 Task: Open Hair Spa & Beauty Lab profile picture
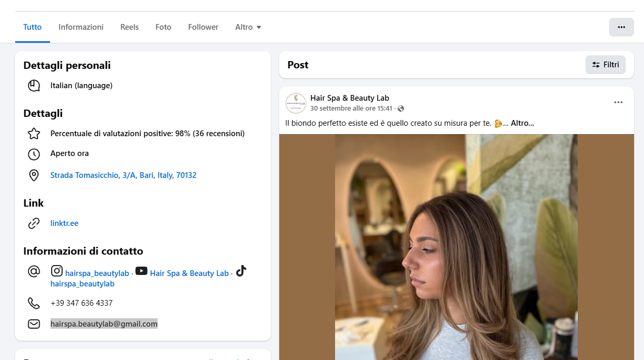tap(296, 103)
